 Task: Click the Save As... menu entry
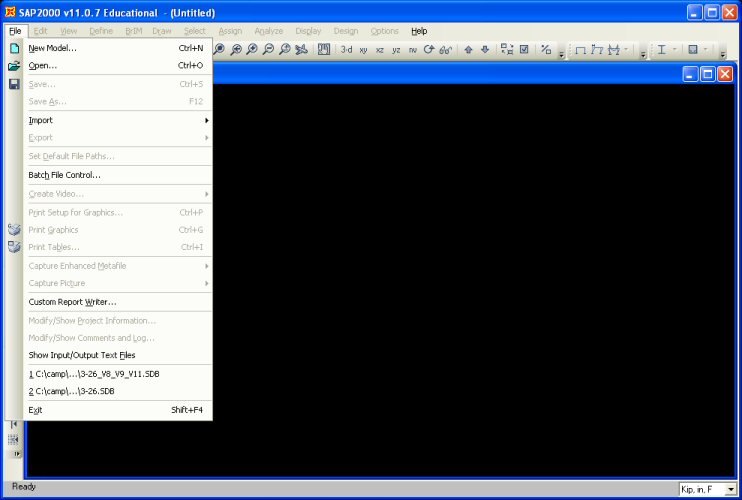coord(117,101)
